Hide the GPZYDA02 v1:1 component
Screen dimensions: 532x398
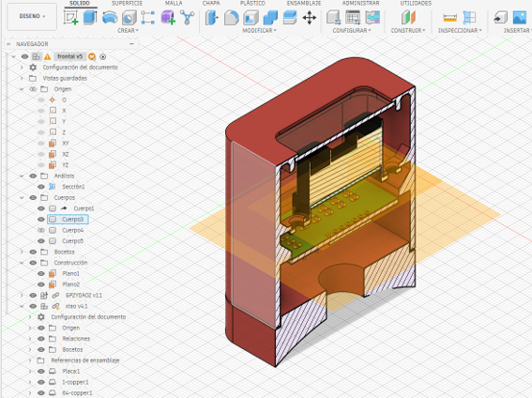(33, 295)
